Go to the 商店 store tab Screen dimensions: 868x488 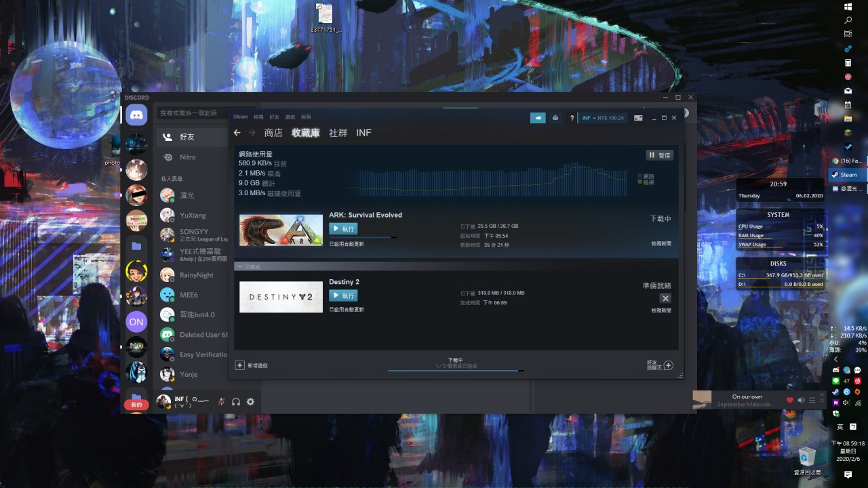273,133
